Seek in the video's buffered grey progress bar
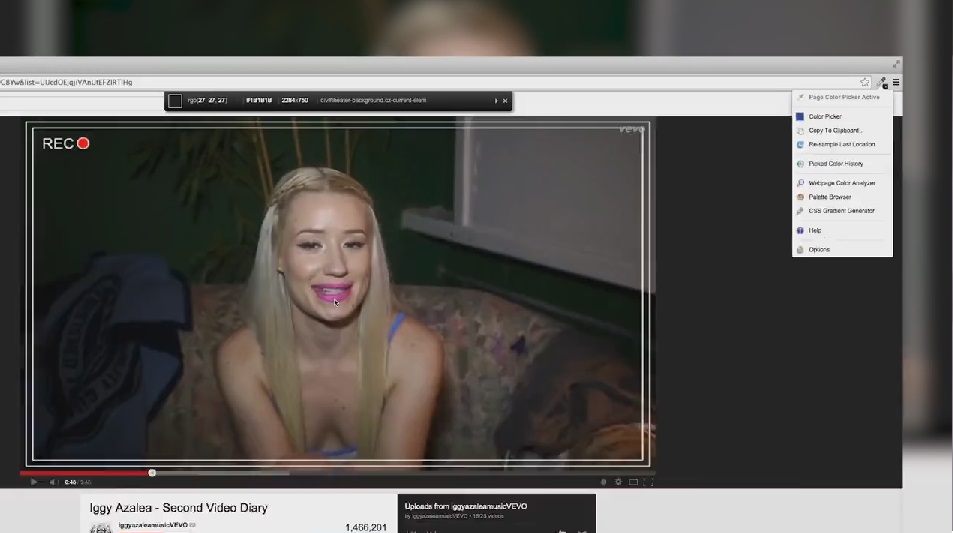 coord(222,473)
